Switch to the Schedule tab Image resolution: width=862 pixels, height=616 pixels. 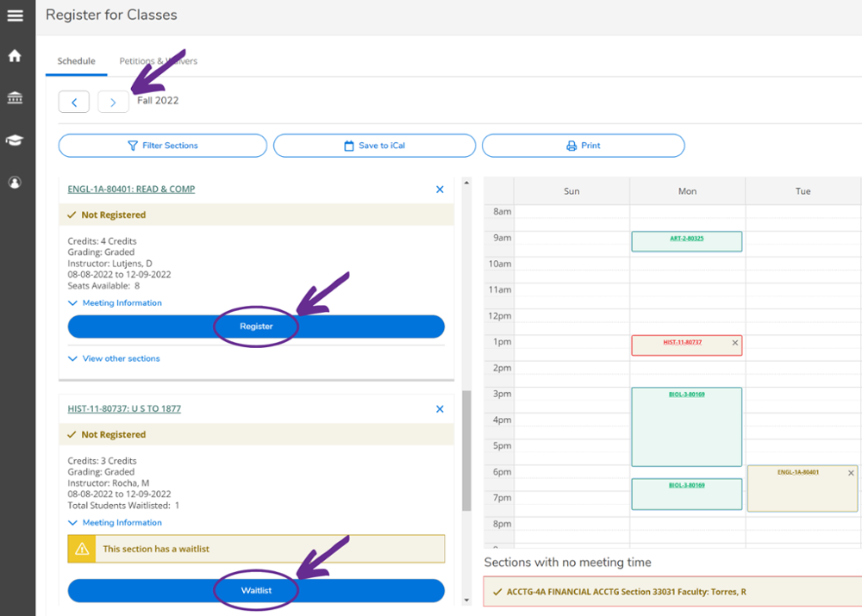(x=77, y=61)
